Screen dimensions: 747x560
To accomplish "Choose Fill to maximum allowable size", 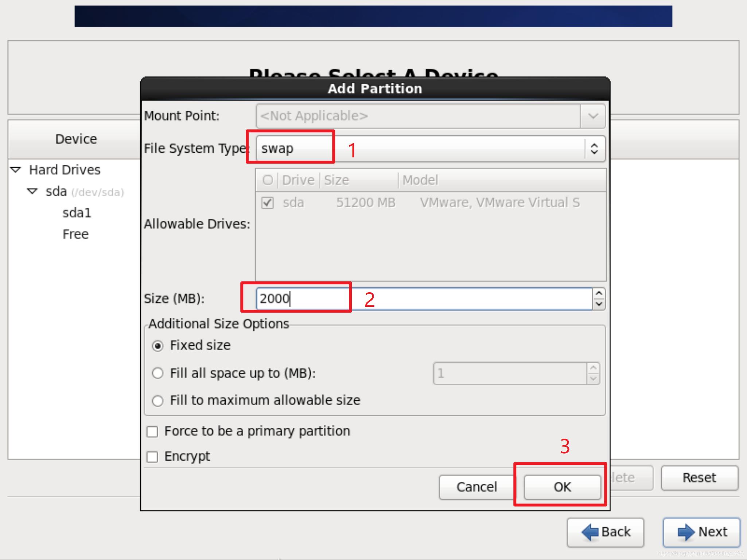I will [157, 401].
